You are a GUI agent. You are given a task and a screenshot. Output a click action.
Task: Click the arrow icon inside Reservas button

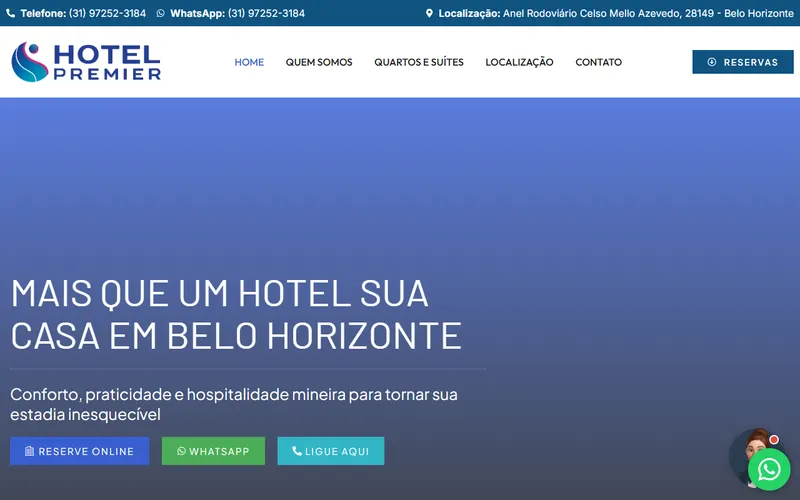click(712, 62)
